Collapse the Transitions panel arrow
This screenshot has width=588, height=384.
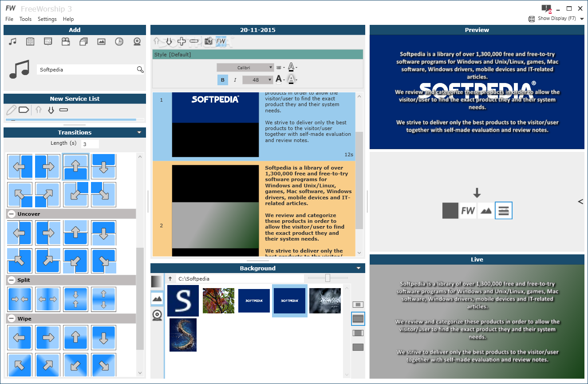coord(139,132)
